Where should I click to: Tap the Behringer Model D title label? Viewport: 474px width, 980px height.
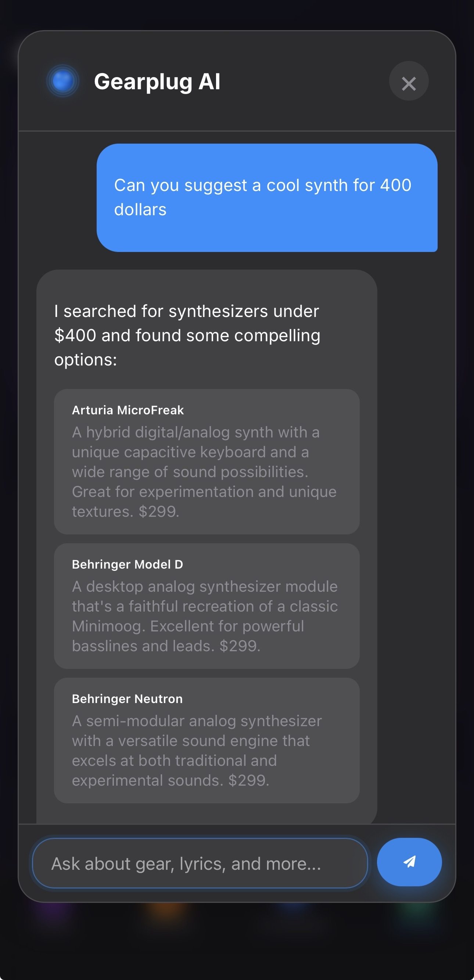pyautogui.click(x=127, y=564)
